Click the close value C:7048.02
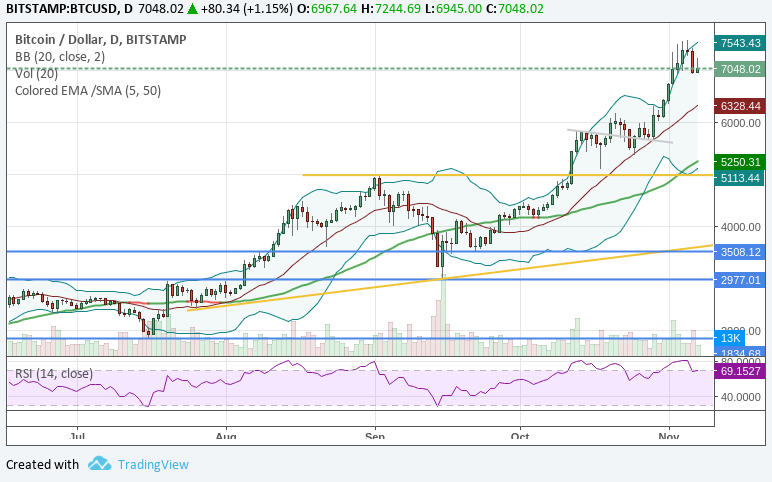Screen dimensions: 772x482 coord(514,9)
